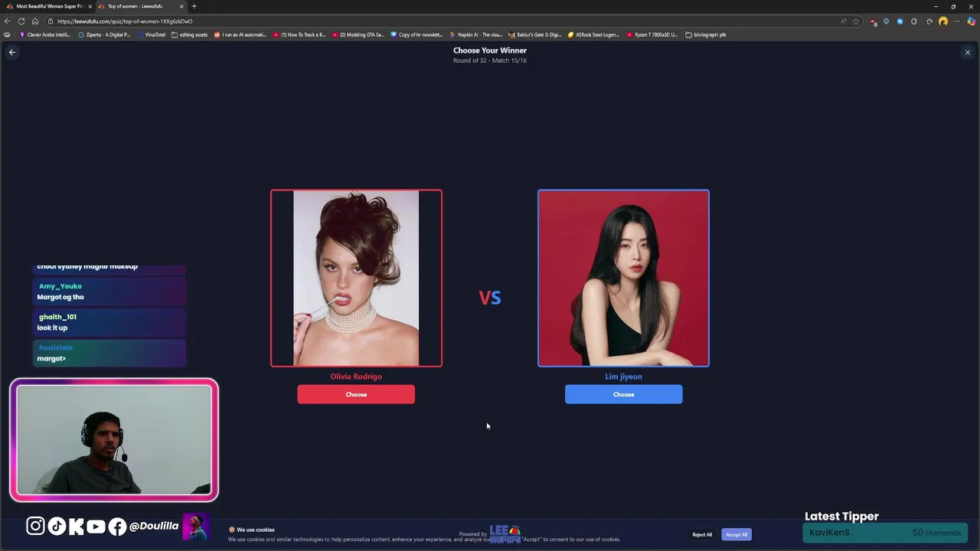This screenshot has width=980, height=551.
Task: Close the quiz with the X icon
Action: click(968, 53)
